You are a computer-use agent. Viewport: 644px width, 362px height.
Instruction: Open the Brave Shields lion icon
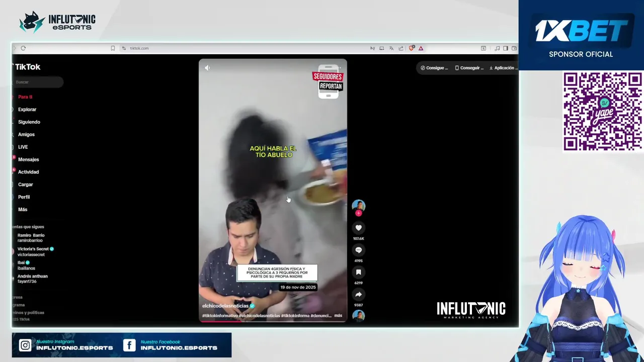coord(412,48)
